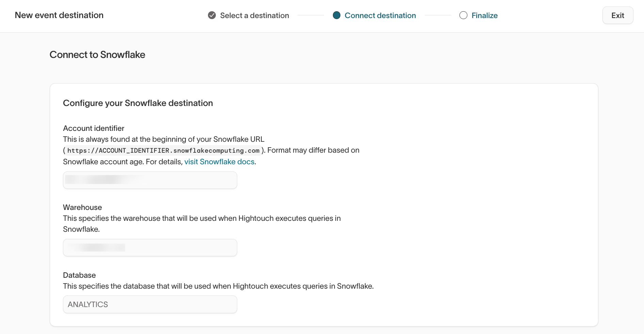Click the Database field label
This screenshot has height=334, width=644.
coord(79,275)
